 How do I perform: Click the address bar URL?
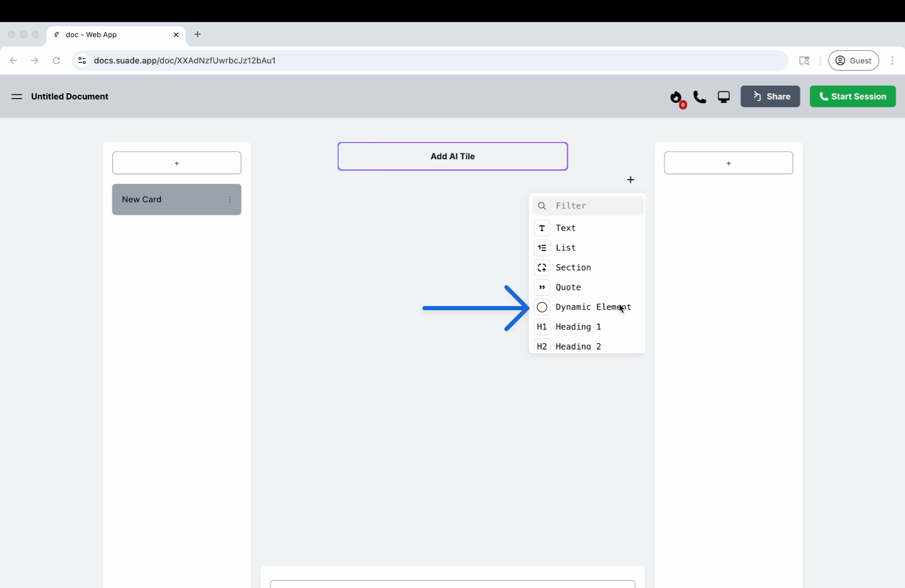click(x=185, y=61)
